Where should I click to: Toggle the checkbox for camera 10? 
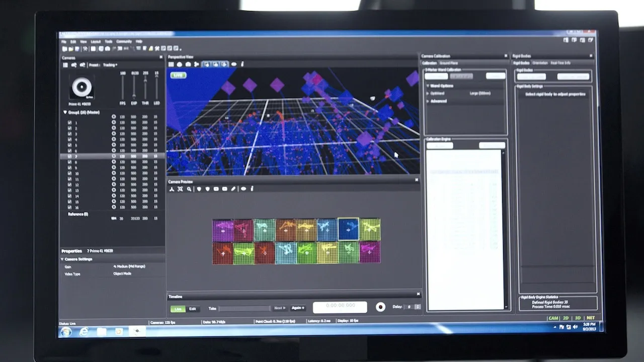tap(69, 173)
